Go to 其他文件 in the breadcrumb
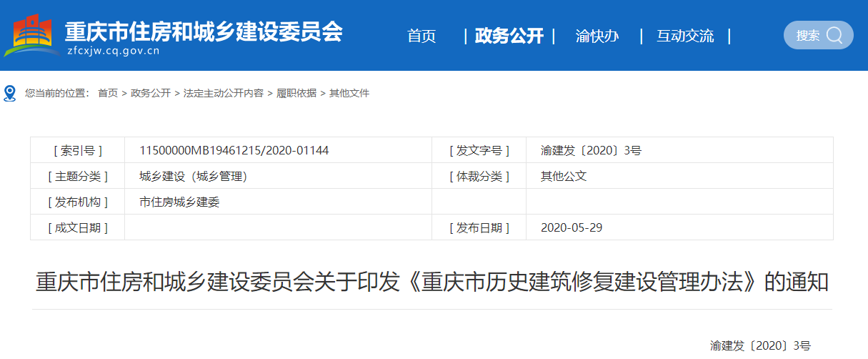This screenshot has height=359, width=868. coord(349,93)
